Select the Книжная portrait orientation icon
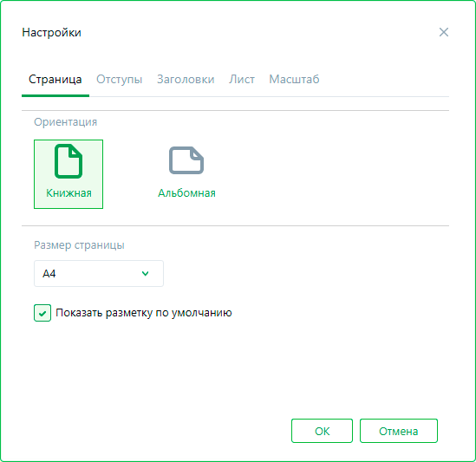The width and height of the screenshot is (476, 462). coord(68,161)
